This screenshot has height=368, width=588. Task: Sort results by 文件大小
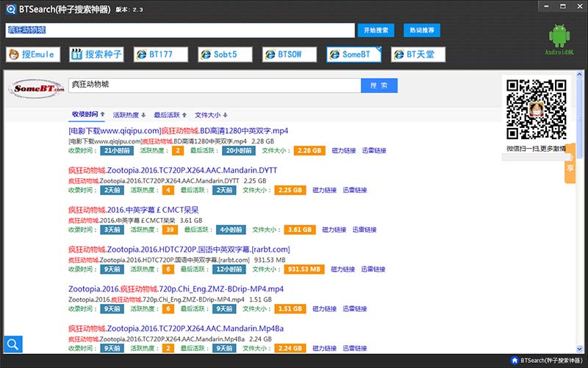coord(211,115)
